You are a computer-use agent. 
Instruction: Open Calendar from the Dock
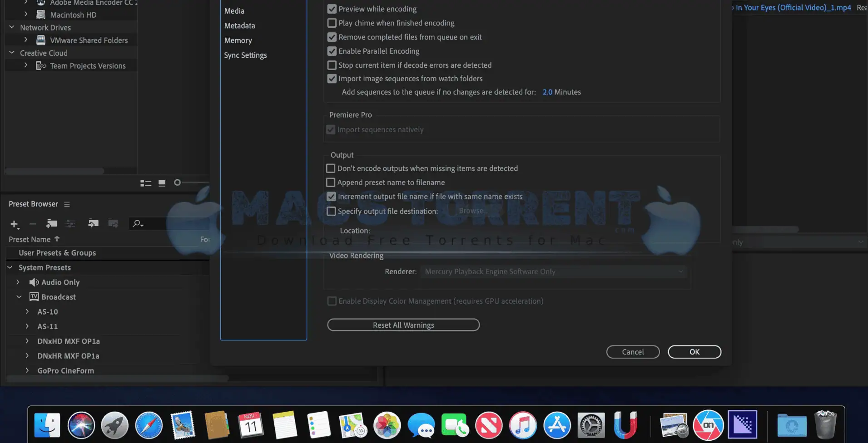click(x=251, y=425)
